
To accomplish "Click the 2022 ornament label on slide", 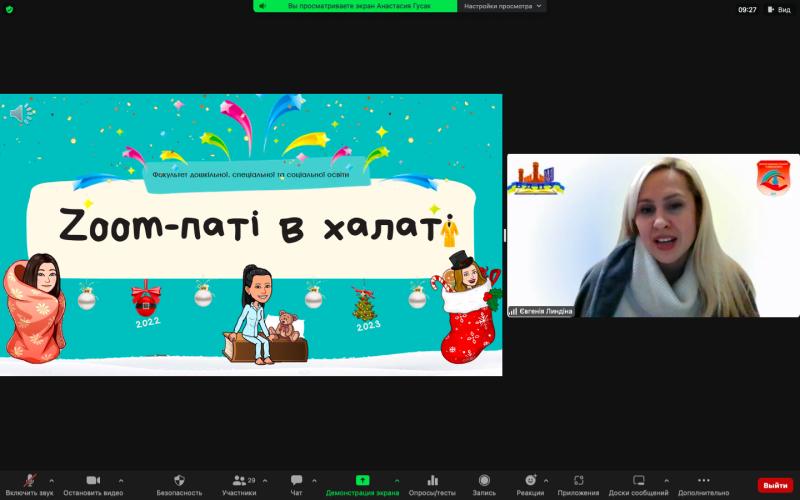I will click(x=148, y=322).
